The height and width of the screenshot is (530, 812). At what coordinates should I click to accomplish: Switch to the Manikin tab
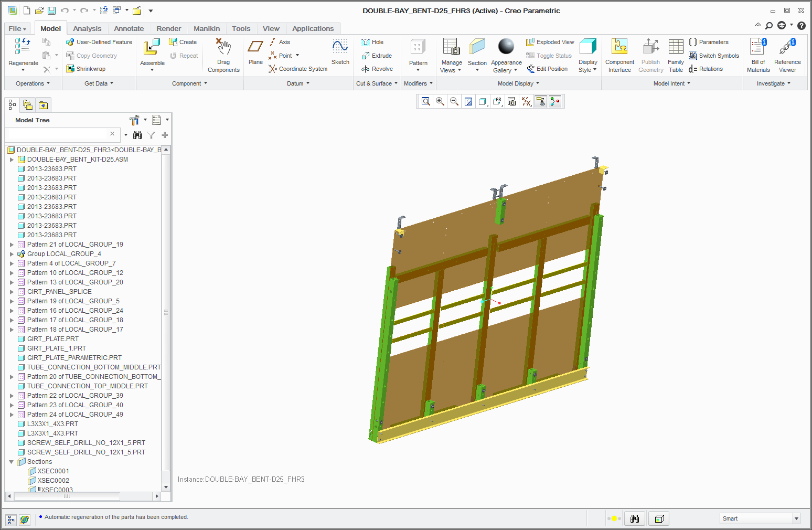point(207,28)
